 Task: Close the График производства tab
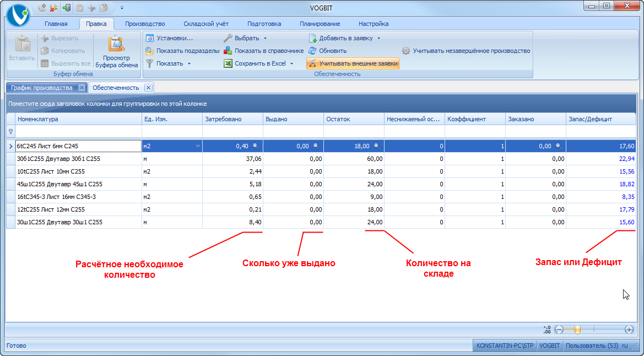click(82, 88)
